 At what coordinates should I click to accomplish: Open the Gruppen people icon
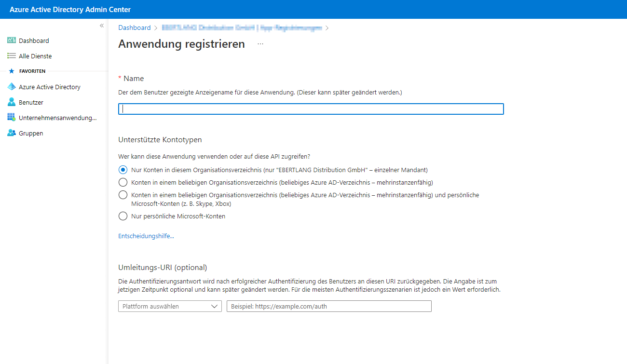click(12, 133)
